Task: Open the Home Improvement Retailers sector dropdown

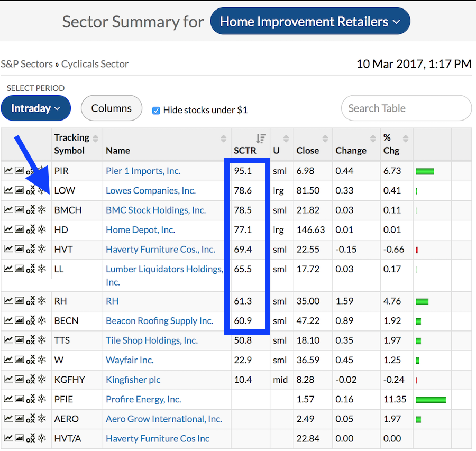Action: pyautogui.click(x=310, y=22)
